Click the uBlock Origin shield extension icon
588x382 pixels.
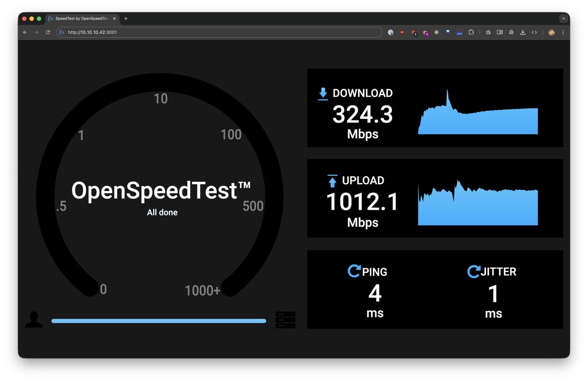[x=402, y=32]
